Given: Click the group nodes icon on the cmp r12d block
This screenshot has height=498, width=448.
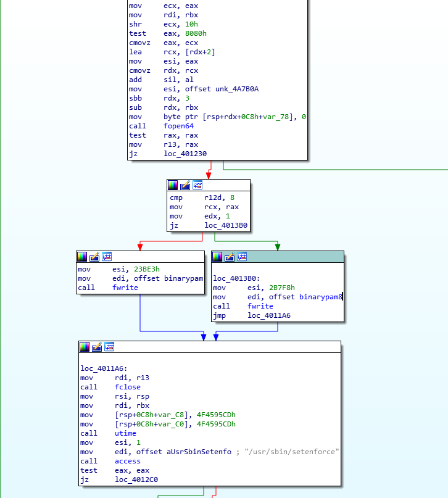Looking at the screenshot, I should tap(197, 185).
